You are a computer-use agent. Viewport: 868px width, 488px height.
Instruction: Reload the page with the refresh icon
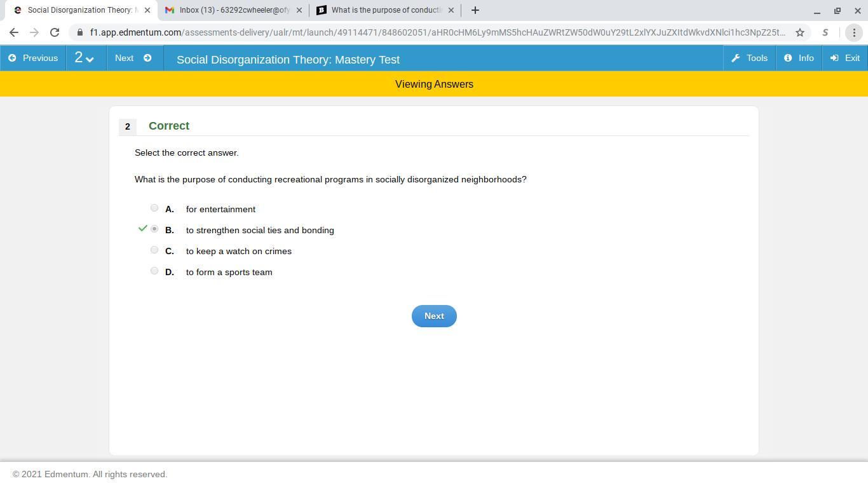[x=55, y=32]
